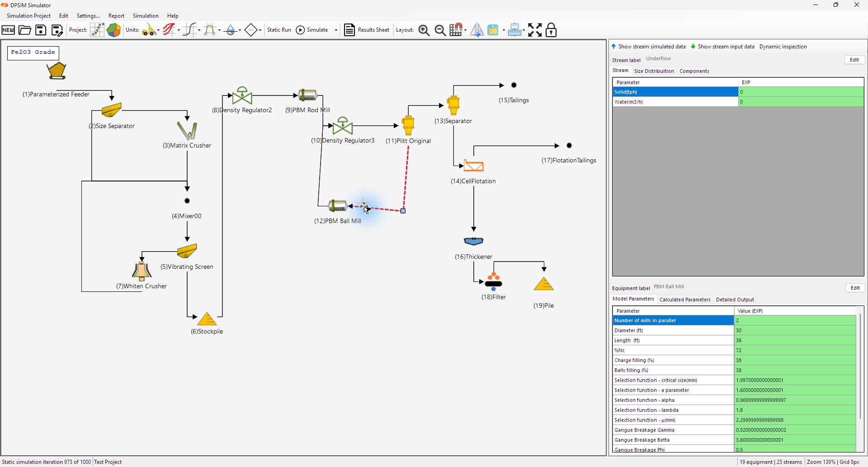Open the Simulation menu
868x467 pixels.
(146, 16)
